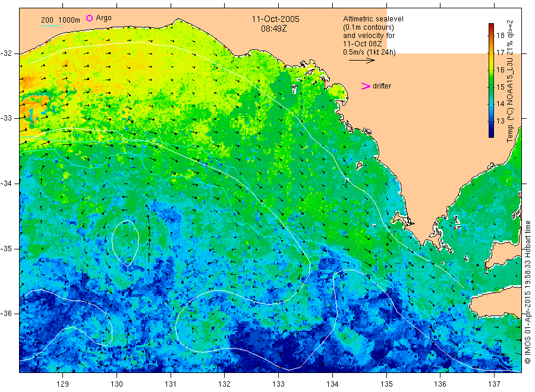Click the '11-Oct 08Z' legend text
This screenshot has width=535, height=392.
tap(363, 43)
